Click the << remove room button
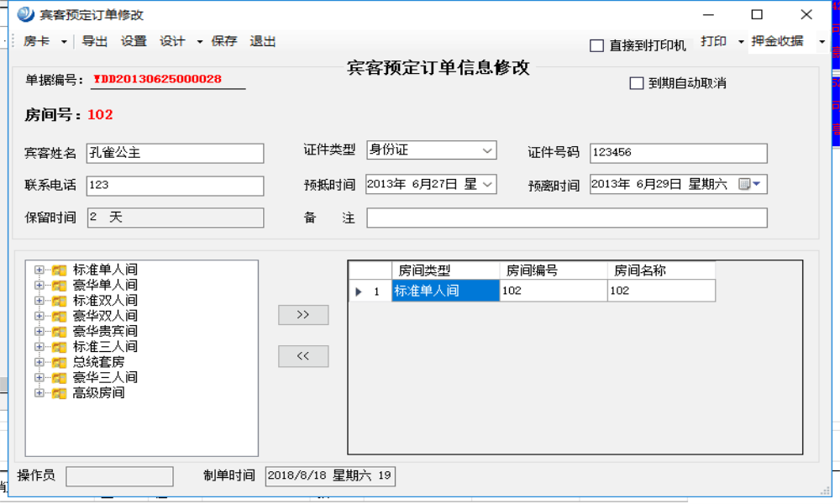This screenshot has height=504, width=840. click(303, 356)
